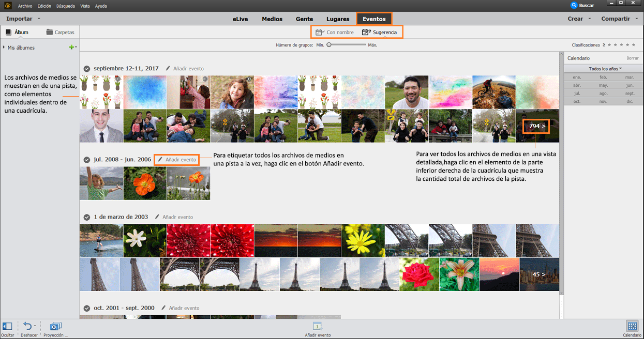Image resolution: width=644 pixels, height=339 pixels.
Task: Click the Ocultar panel icon
Action: coord(7,326)
